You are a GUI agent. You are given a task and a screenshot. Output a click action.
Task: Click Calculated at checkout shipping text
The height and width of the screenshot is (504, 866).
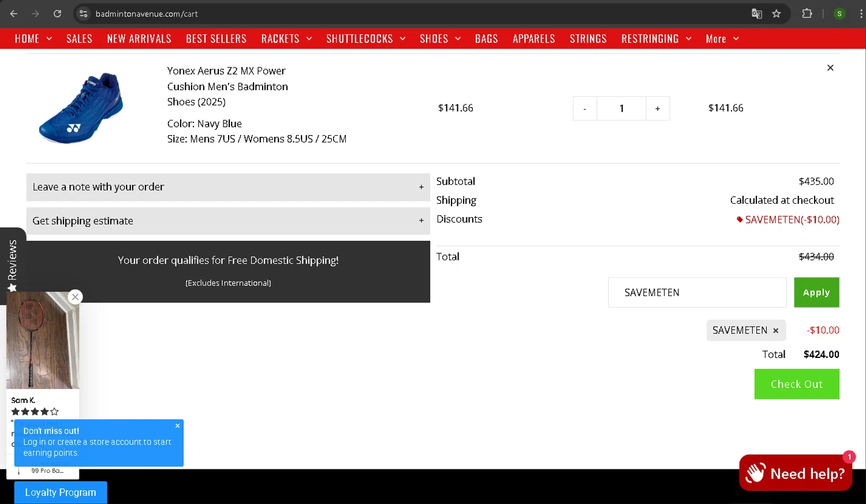(x=782, y=200)
